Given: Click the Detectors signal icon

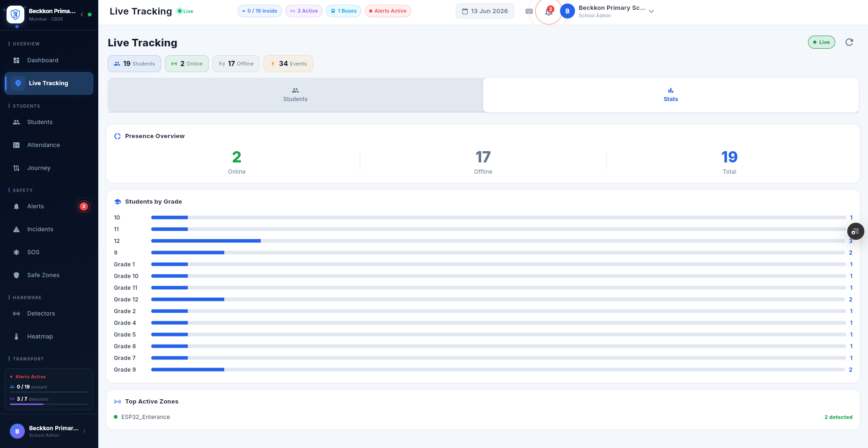Looking at the screenshot, I should [16, 314].
